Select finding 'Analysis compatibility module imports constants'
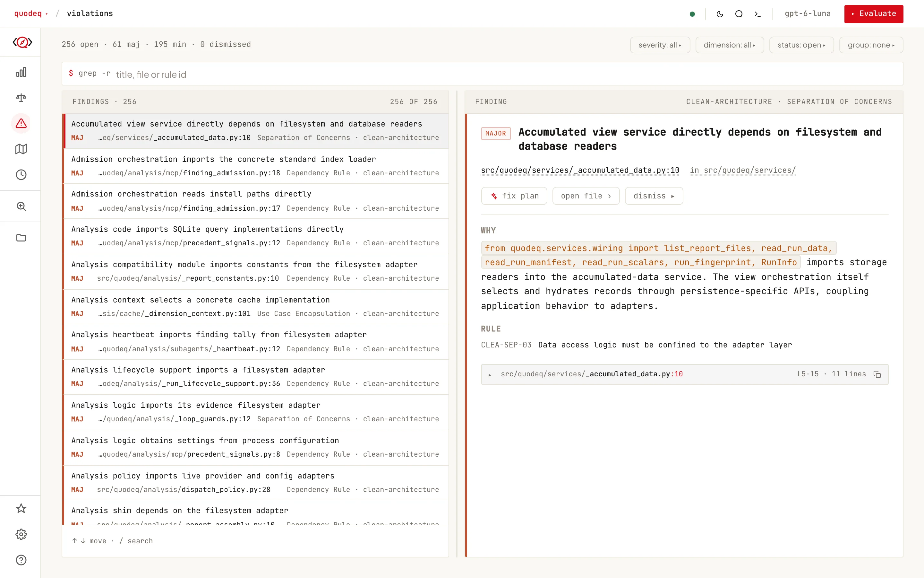This screenshot has height=578, width=924. (x=255, y=271)
